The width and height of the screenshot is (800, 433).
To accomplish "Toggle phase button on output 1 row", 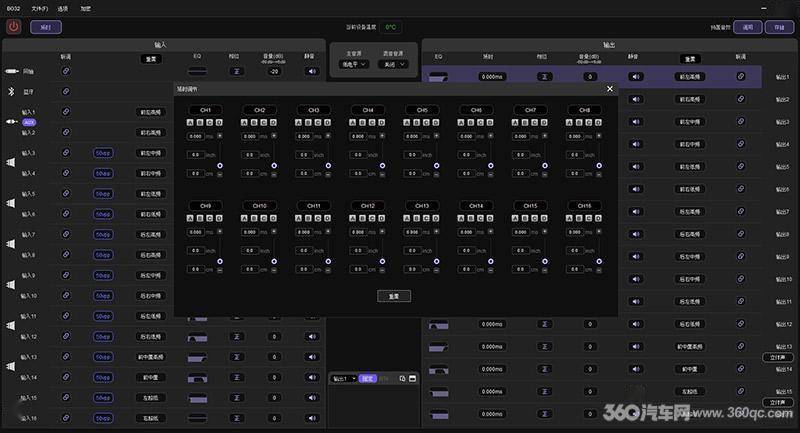I will pyautogui.click(x=544, y=77).
